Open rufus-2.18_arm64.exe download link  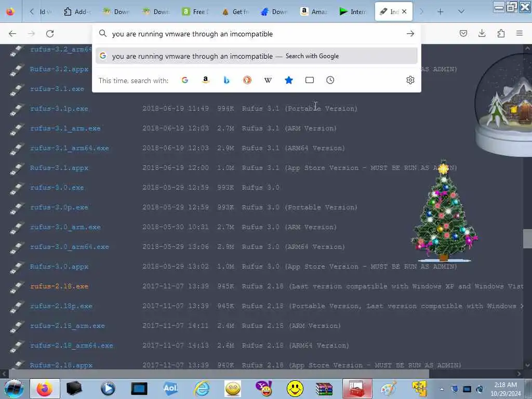click(x=72, y=345)
